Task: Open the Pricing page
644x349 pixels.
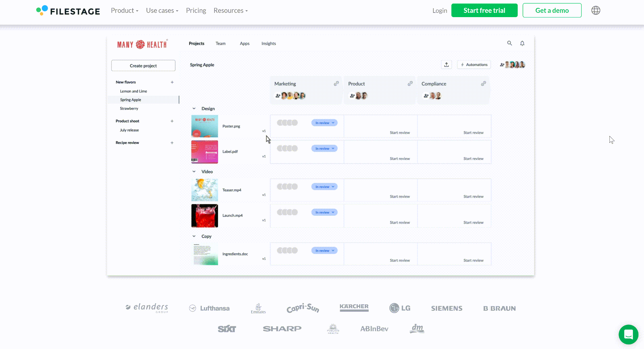Action: (x=196, y=11)
